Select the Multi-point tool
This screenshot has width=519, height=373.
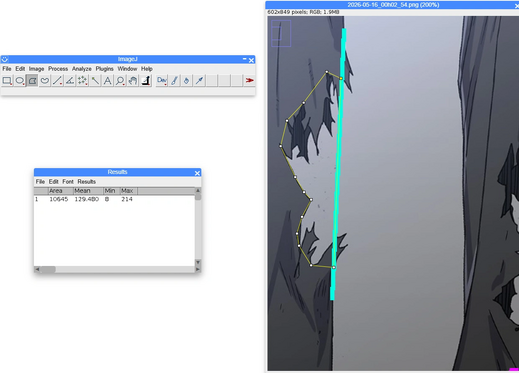pyautogui.click(x=82, y=81)
